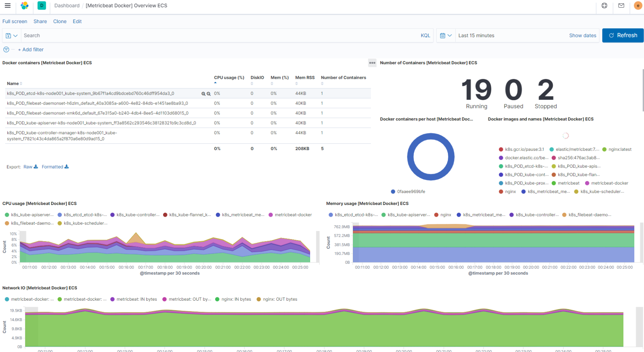This screenshot has width=644, height=352.
Task: Click Clone in top menu
Action: click(60, 21)
